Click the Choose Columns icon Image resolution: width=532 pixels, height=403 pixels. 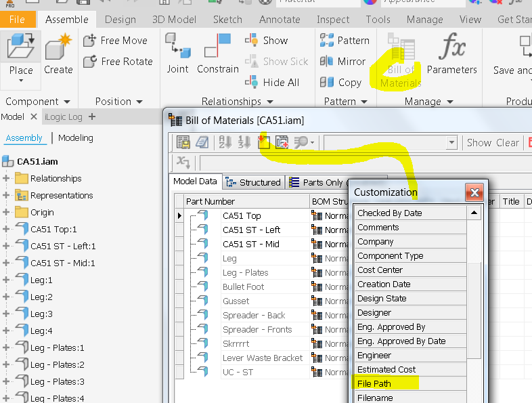coord(263,142)
